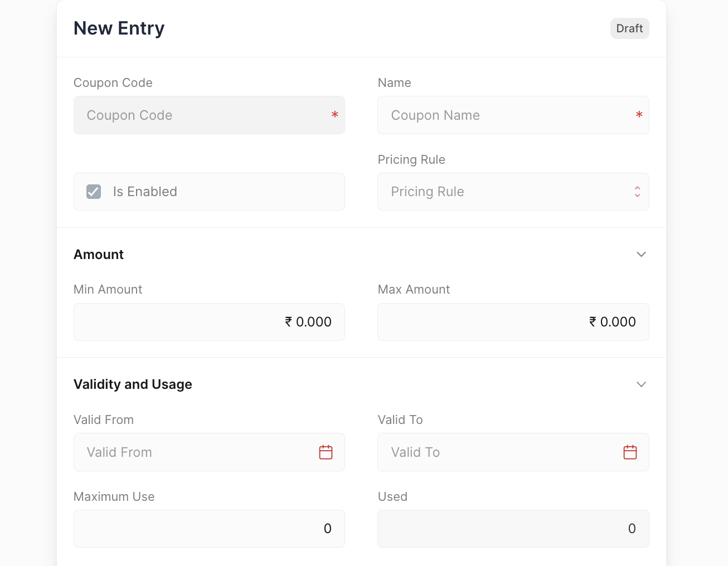Viewport: 728px width, 566px height.
Task: Open the Valid From calendar icon
Action: pyautogui.click(x=326, y=452)
